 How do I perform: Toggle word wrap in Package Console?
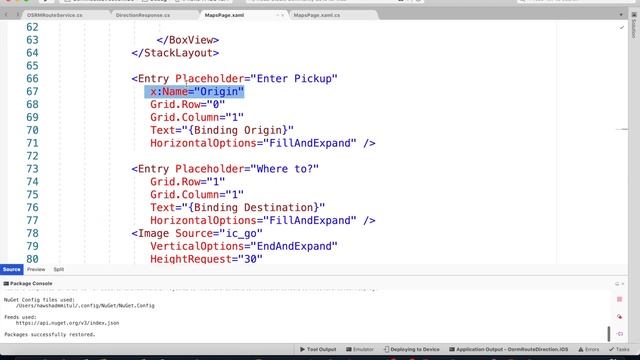coord(619,334)
